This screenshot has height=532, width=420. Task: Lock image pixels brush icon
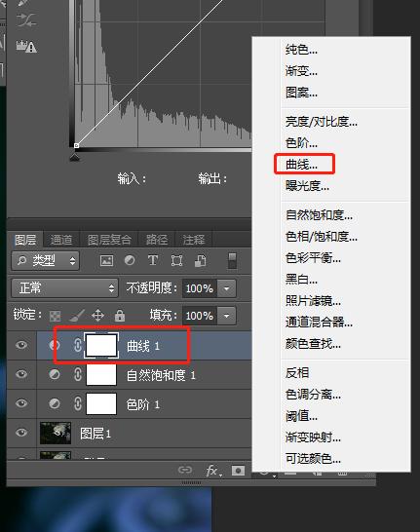click(x=77, y=316)
